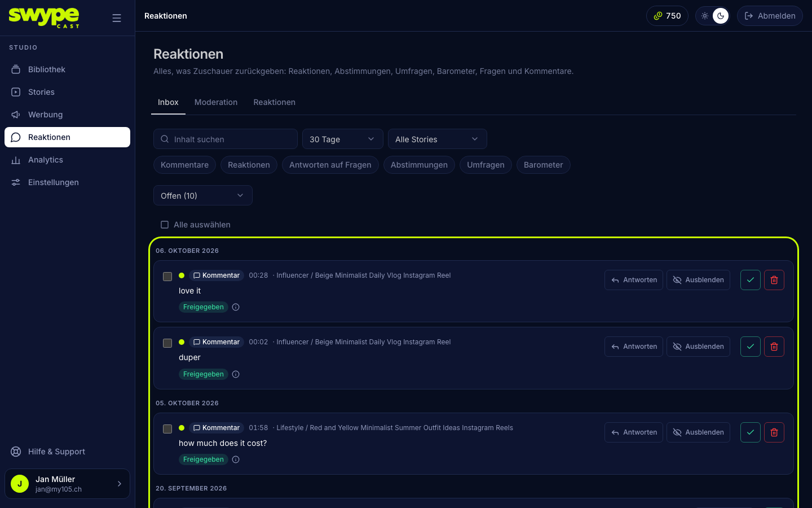812x508 pixels.
Task: Switch to the Moderation tab
Action: point(216,102)
